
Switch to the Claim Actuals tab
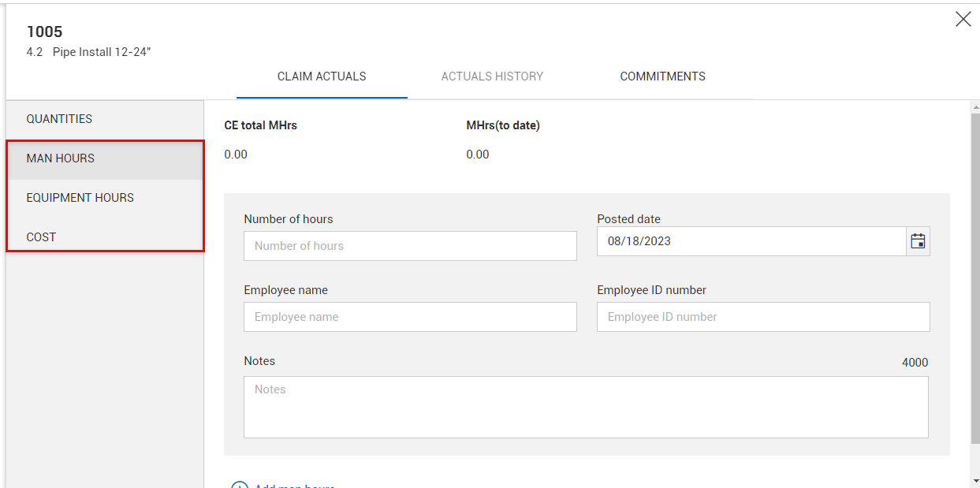[322, 76]
